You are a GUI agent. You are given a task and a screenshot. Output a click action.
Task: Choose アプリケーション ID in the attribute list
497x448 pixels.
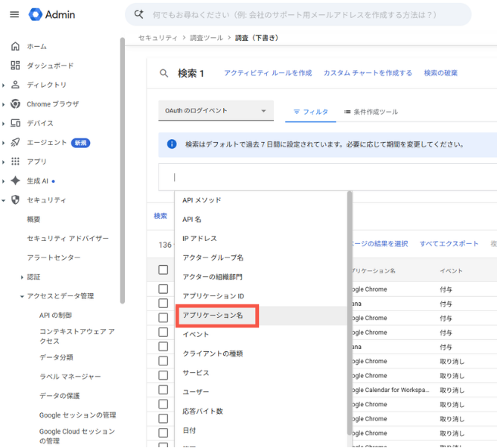point(260,296)
